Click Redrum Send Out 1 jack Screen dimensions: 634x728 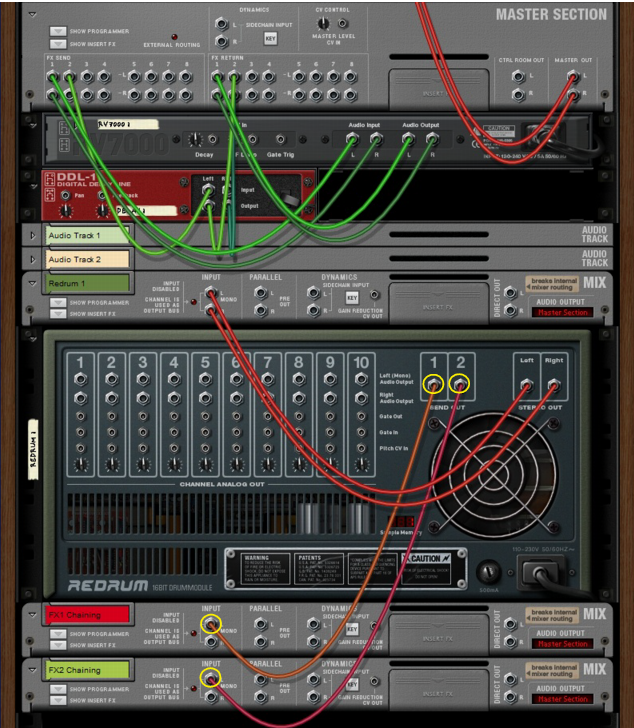[435, 383]
